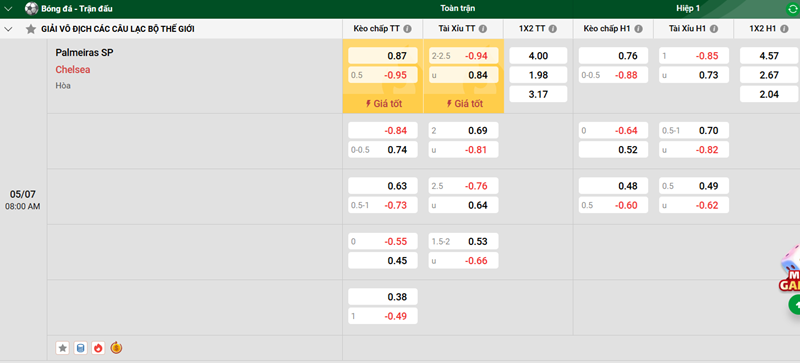Choose over 2-2.5 odds -0.94
800x363 pixels.
[x=463, y=56]
